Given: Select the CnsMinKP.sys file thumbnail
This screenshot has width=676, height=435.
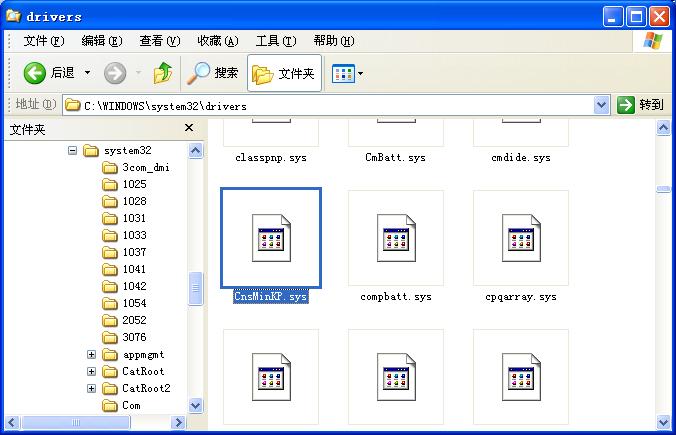Looking at the screenshot, I should click(x=271, y=238).
